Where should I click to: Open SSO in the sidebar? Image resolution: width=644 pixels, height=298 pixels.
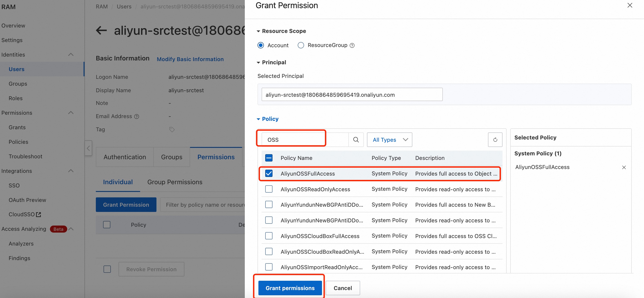14,186
